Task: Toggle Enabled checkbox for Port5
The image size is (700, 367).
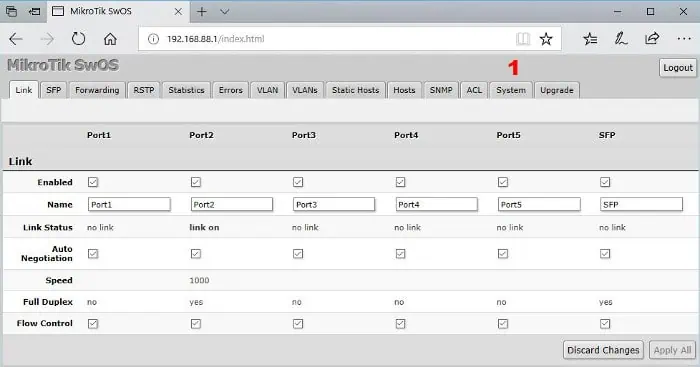Action: coord(503,182)
